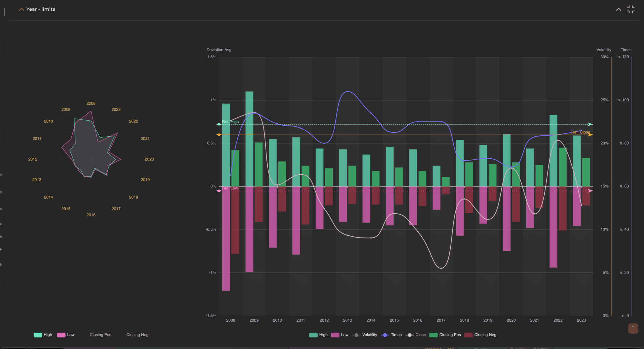Select the 2008 label on the radar chart
The width and height of the screenshot is (644, 349).
[91, 103]
